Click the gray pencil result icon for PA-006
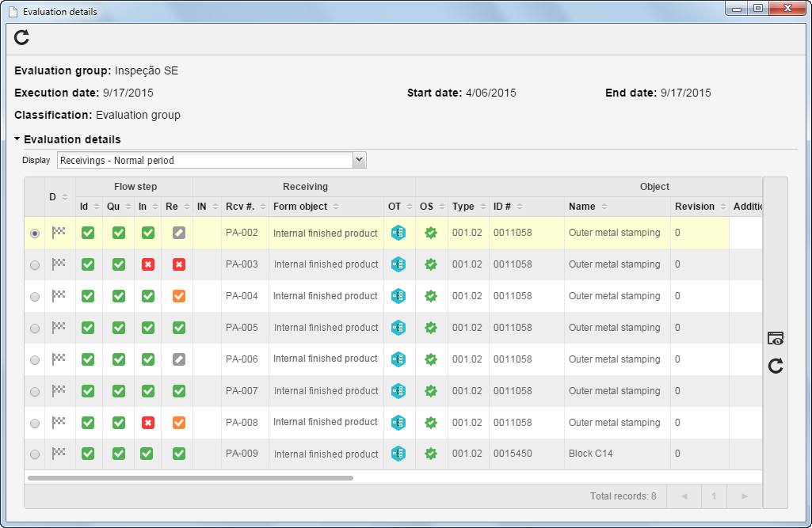The image size is (812, 528). [x=179, y=359]
